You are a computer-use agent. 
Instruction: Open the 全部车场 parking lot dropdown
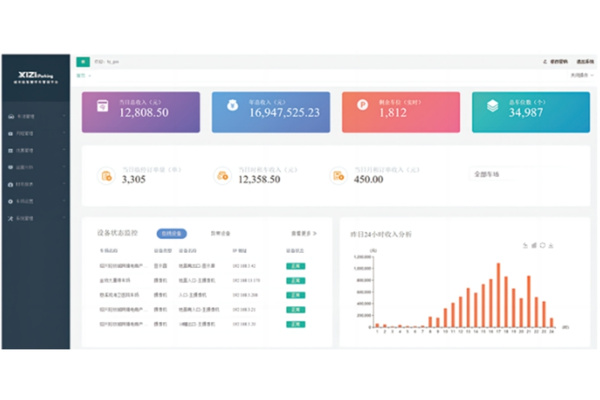coord(500,174)
